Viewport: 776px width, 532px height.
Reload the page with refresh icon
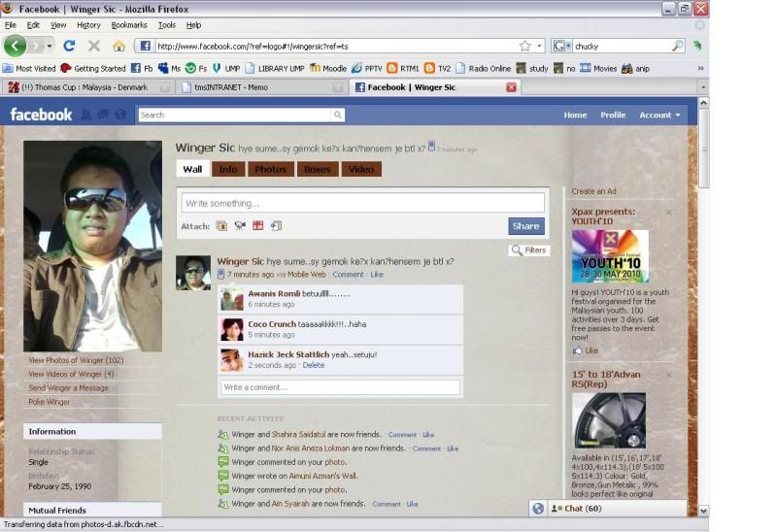coord(69,46)
